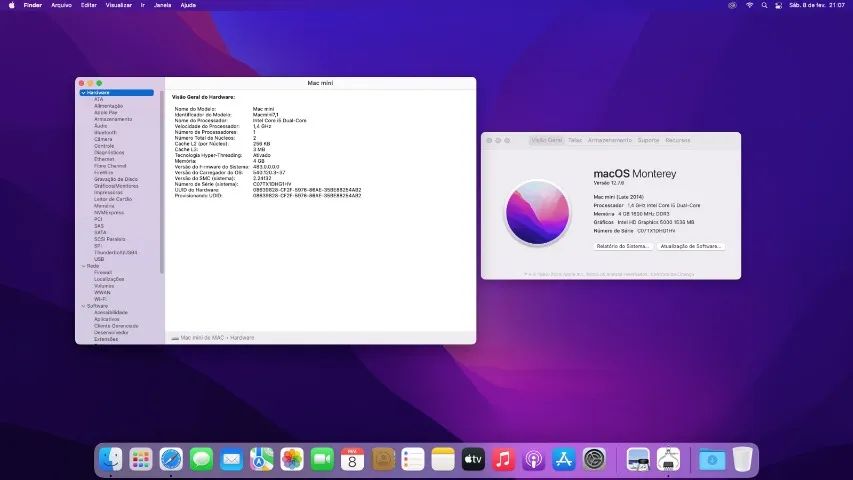Select Firewall under Rede
The image size is (853, 480).
[103, 273]
